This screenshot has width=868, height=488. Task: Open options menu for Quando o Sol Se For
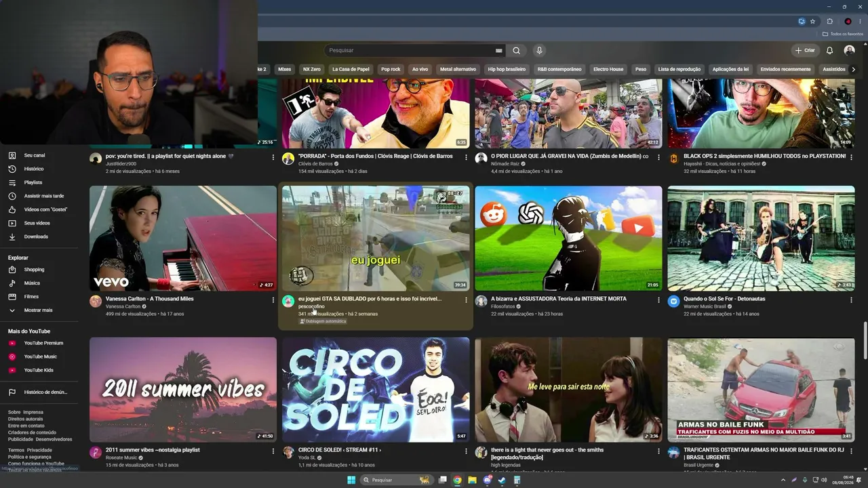pos(851,300)
